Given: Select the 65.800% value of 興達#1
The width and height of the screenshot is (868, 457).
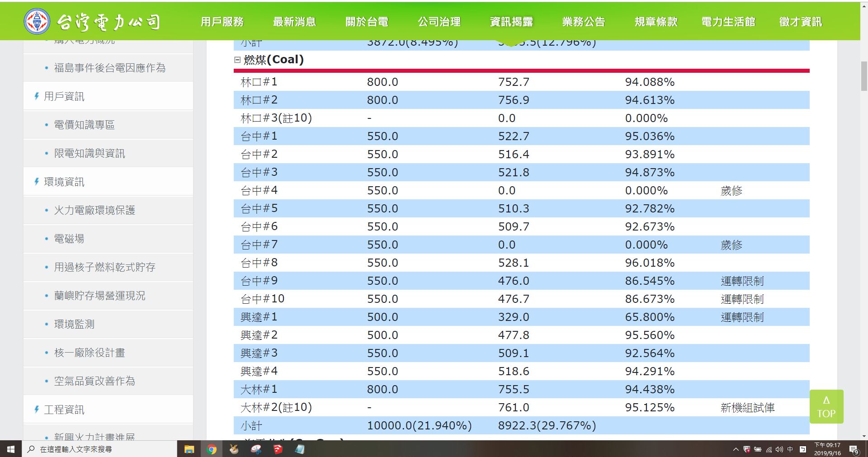Looking at the screenshot, I should (x=650, y=317).
